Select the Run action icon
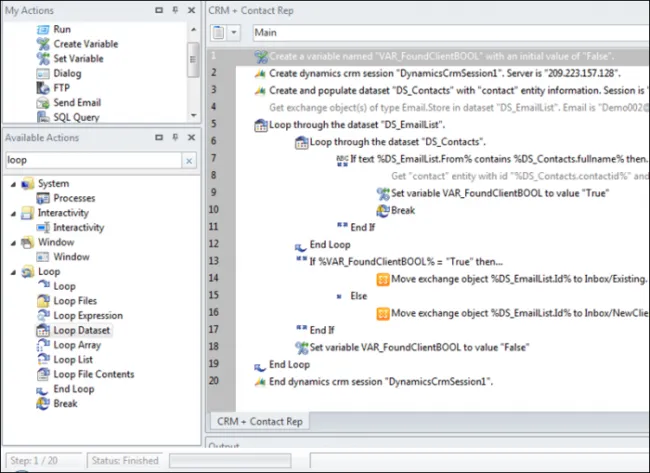The height and width of the screenshot is (473, 650). (x=43, y=29)
